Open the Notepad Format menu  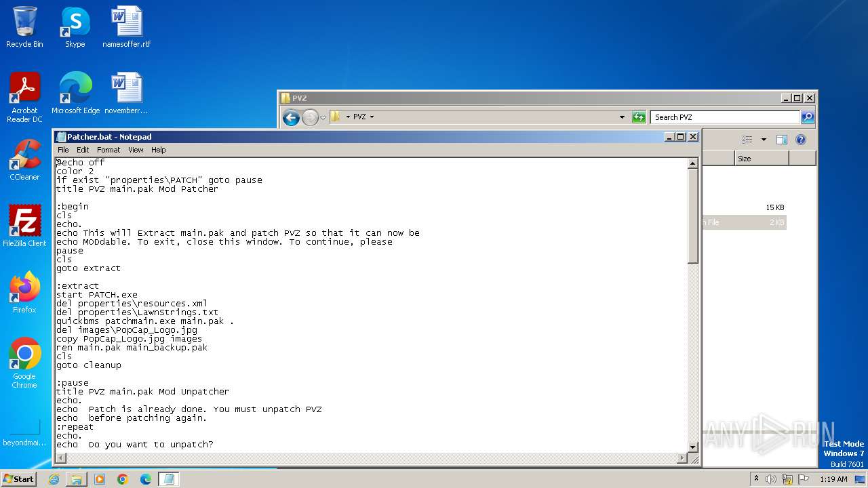tap(108, 150)
